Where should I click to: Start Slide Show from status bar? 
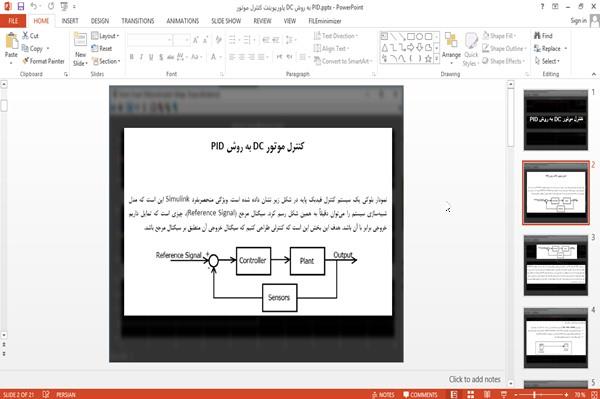pos(504,394)
